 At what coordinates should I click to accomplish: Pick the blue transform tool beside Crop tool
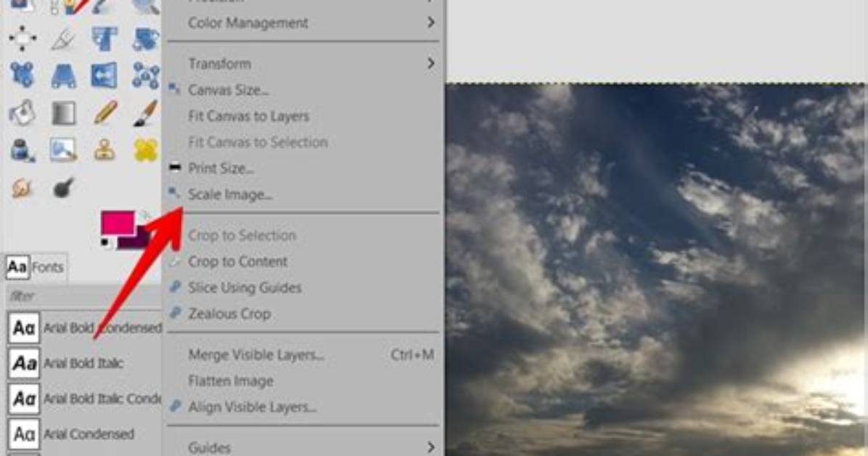104,38
